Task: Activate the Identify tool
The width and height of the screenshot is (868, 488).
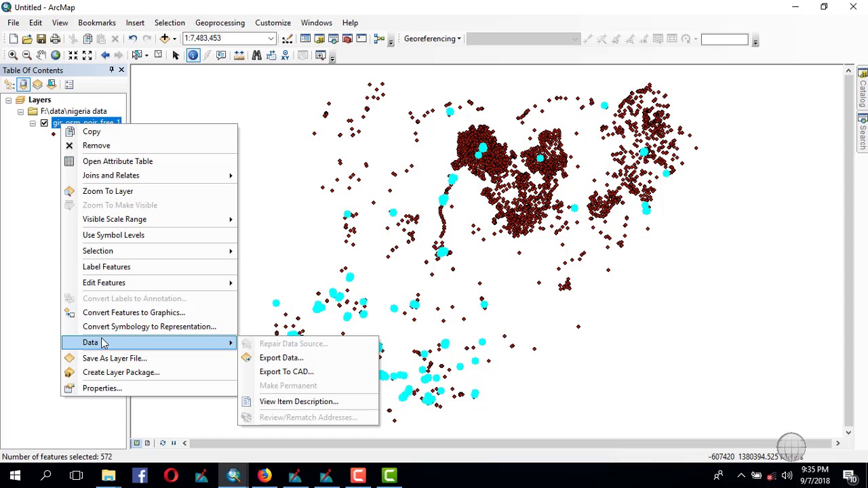Action: [193, 55]
